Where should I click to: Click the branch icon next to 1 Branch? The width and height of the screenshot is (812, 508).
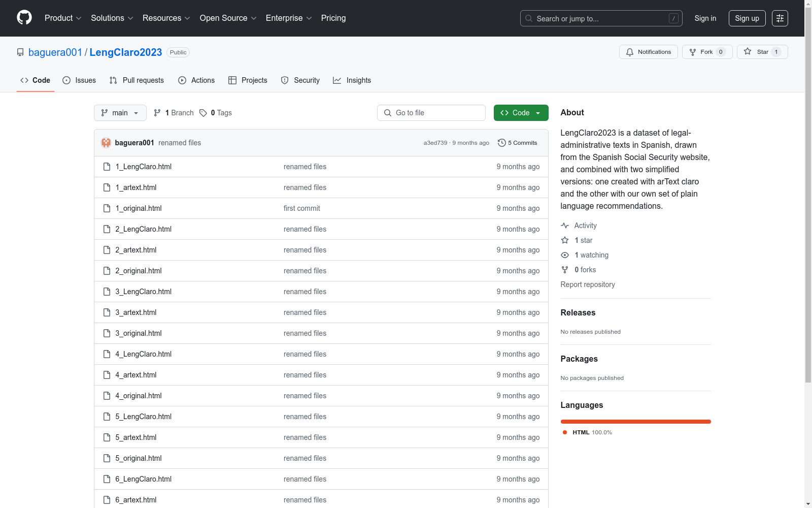pyautogui.click(x=157, y=113)
